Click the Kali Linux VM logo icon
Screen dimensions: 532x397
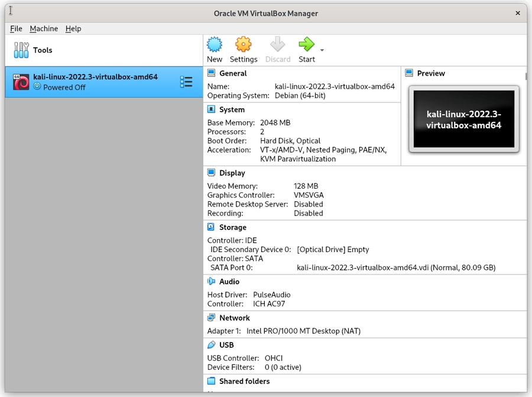pos(21,82)
